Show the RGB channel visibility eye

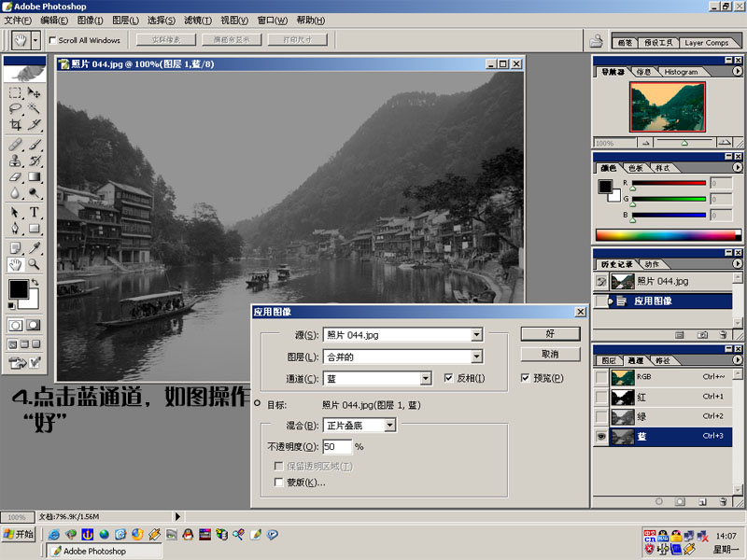coord(601,377)
